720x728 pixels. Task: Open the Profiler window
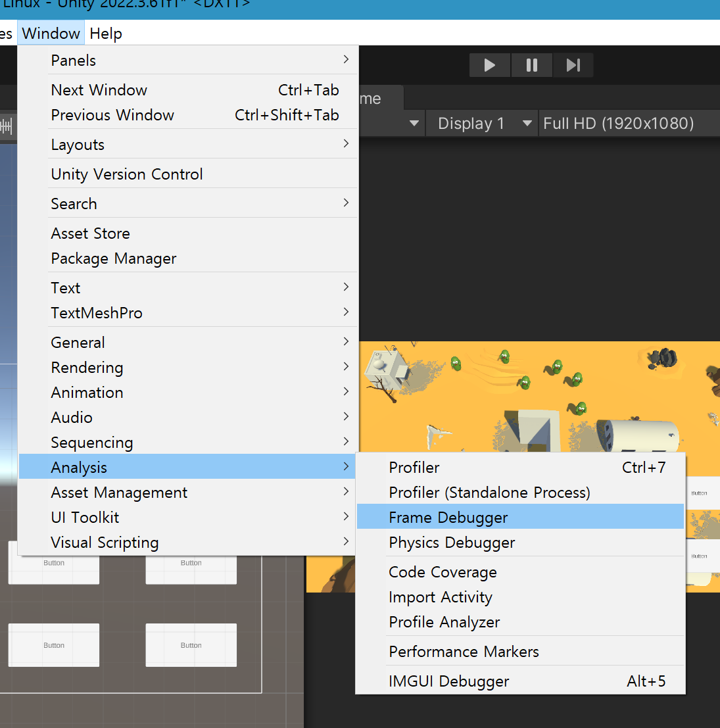[x=520, y=468]
